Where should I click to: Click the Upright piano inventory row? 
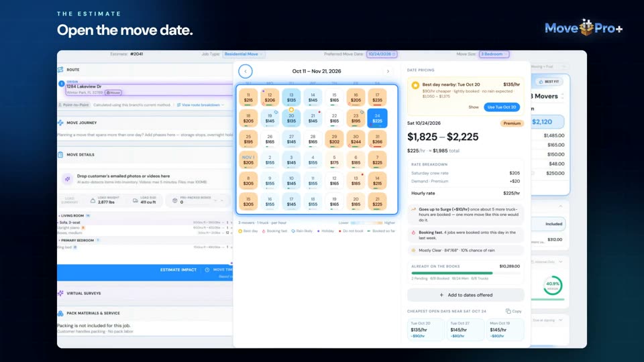click(x=145, y=227)
